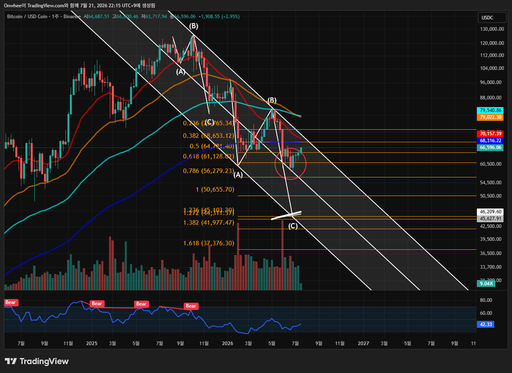Click the 42,500.00 price axis label
This screenshot has width=512, height=373.
pyautogui.click(x=490, y=226)
